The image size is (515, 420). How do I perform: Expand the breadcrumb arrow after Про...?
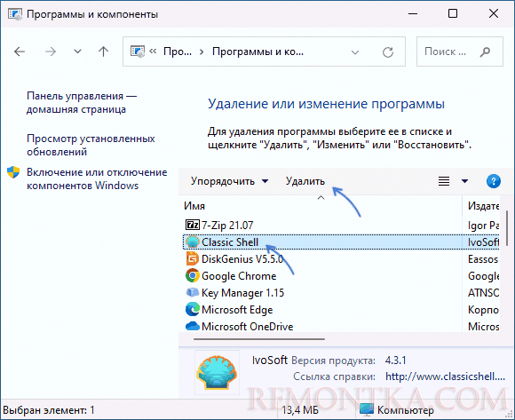coord(202,52)
